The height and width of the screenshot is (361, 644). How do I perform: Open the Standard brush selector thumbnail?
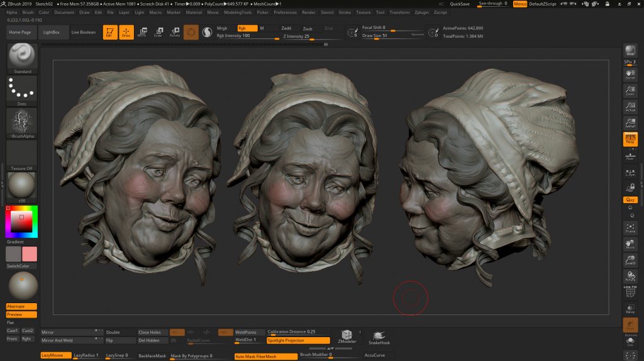point(22,58)
